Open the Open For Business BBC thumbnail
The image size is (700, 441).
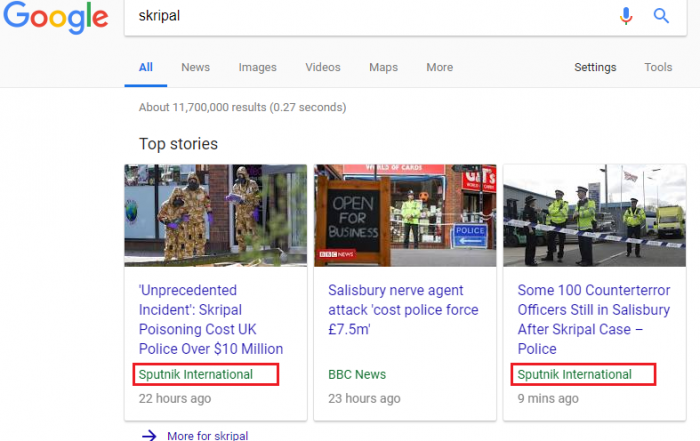pos(405,216)
